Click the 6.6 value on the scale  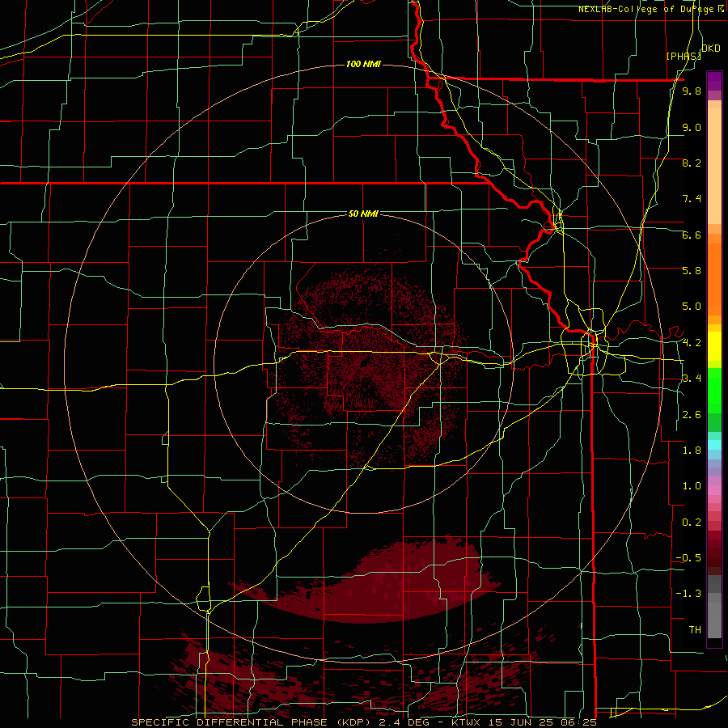[x=692, y=235]
